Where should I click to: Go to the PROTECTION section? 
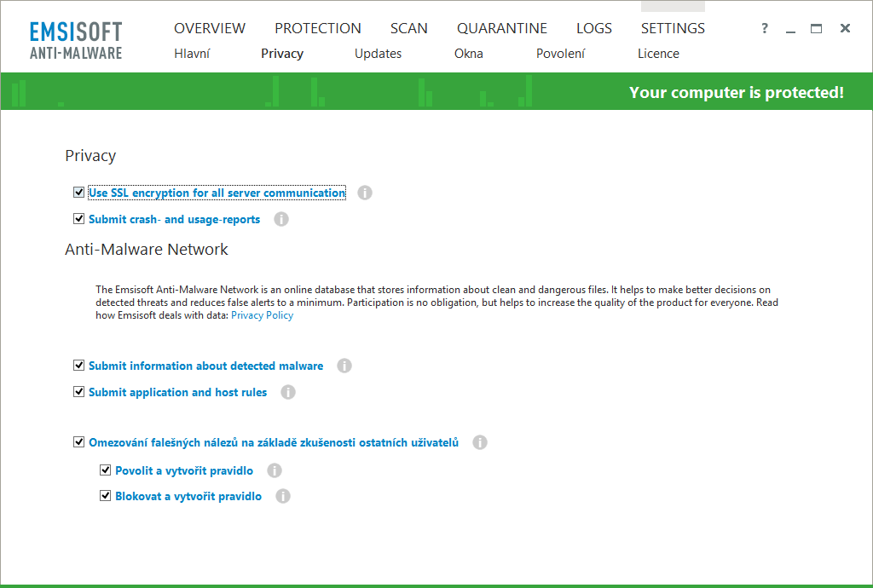point(318,28)
